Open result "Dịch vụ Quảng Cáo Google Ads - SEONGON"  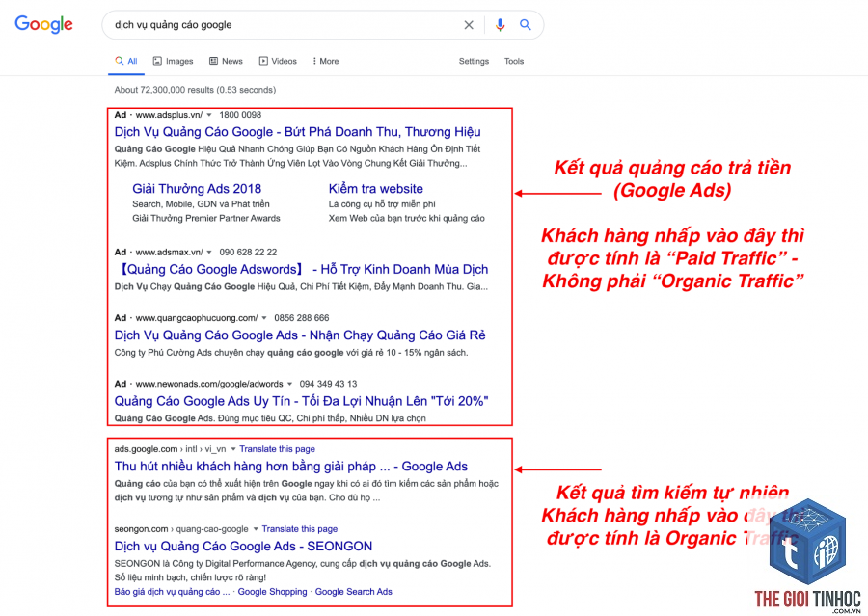point(243,547)
